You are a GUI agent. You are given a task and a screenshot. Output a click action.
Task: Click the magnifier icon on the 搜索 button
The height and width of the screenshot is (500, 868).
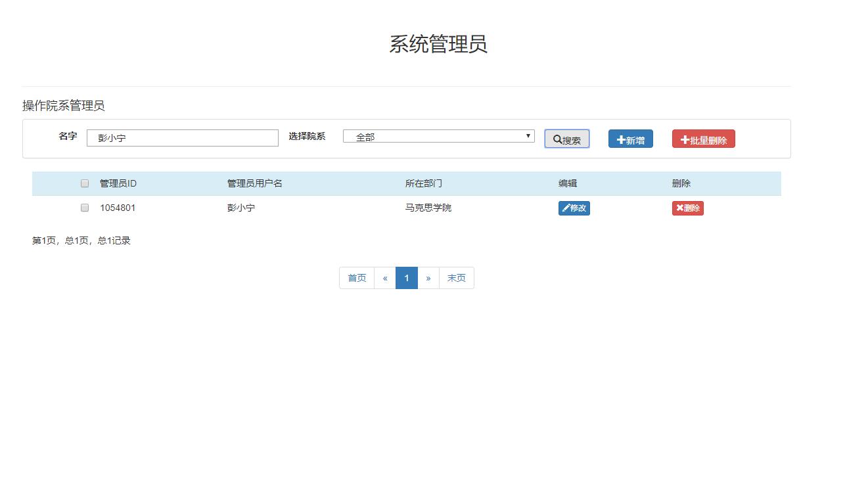tap(558, 139)
